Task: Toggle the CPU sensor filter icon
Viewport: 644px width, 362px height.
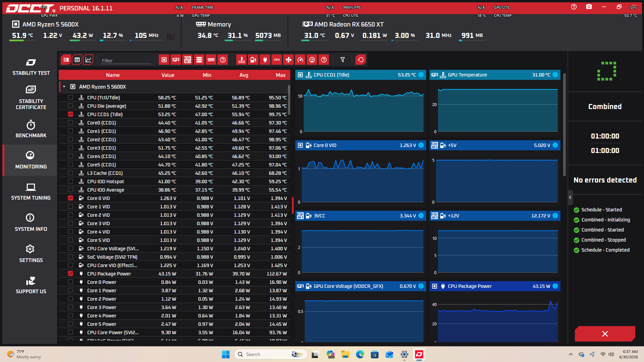Action: pyautogui.click(x=164, y=60)
